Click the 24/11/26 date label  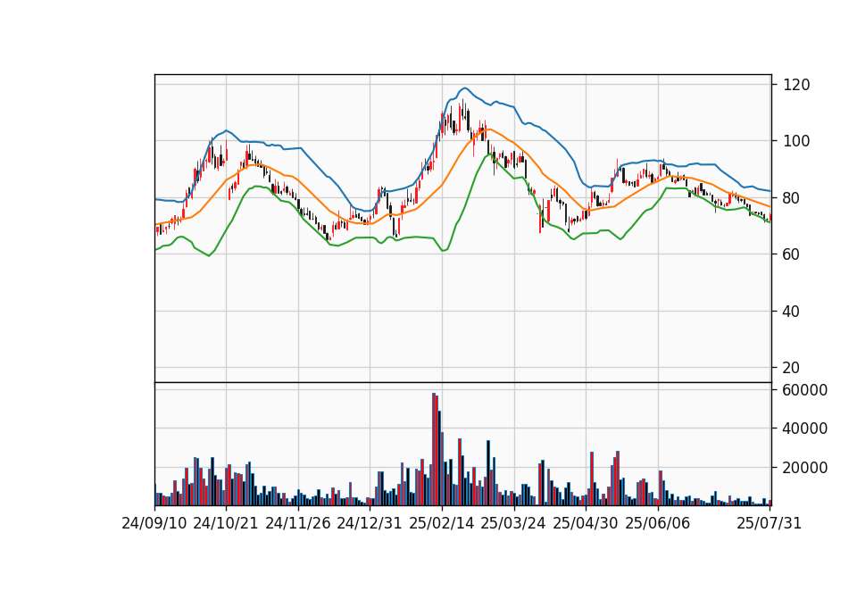[x=298, y=523]
